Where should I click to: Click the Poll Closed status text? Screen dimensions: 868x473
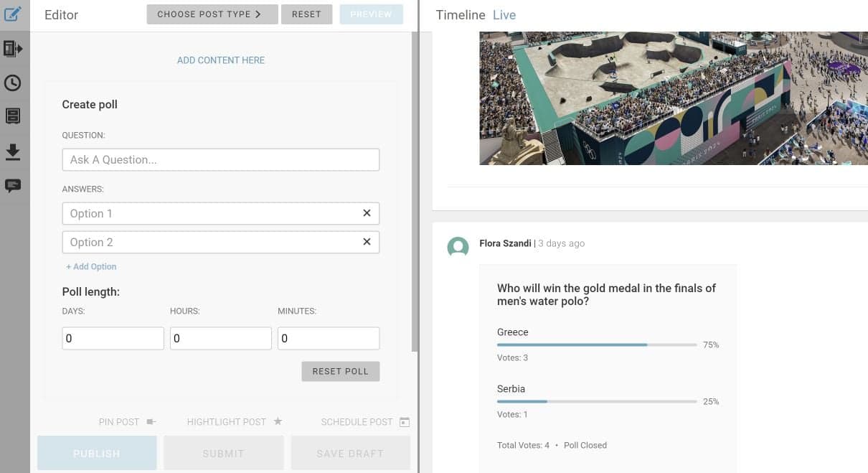[585, 445]
